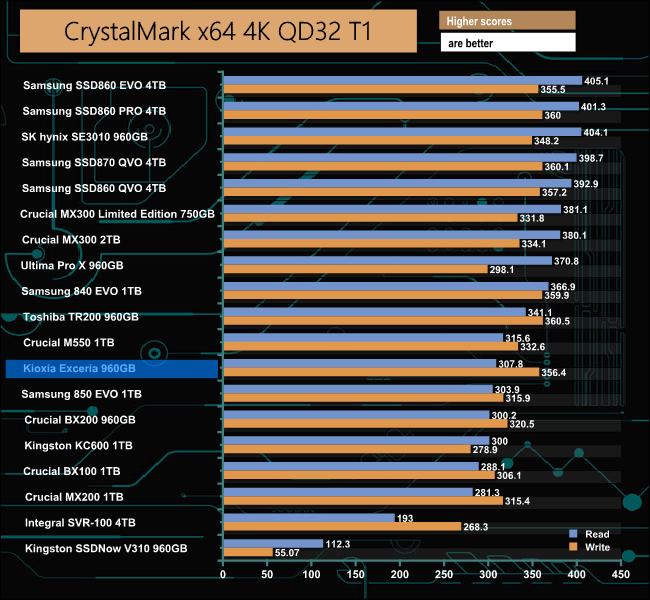Click the Kioxia 307.8 read value
The width and height of the screenshot is (650, 600).
(510, 364)
